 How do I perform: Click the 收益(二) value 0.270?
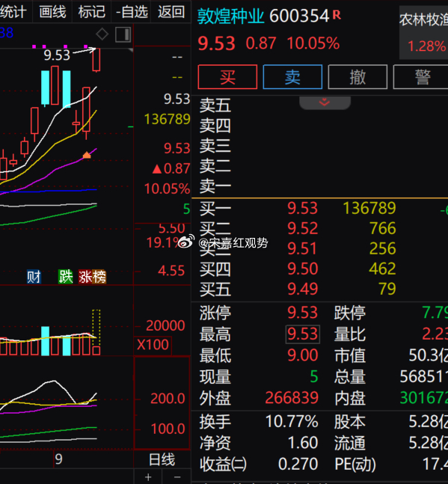pyautogui.click(x=298, y=464)
